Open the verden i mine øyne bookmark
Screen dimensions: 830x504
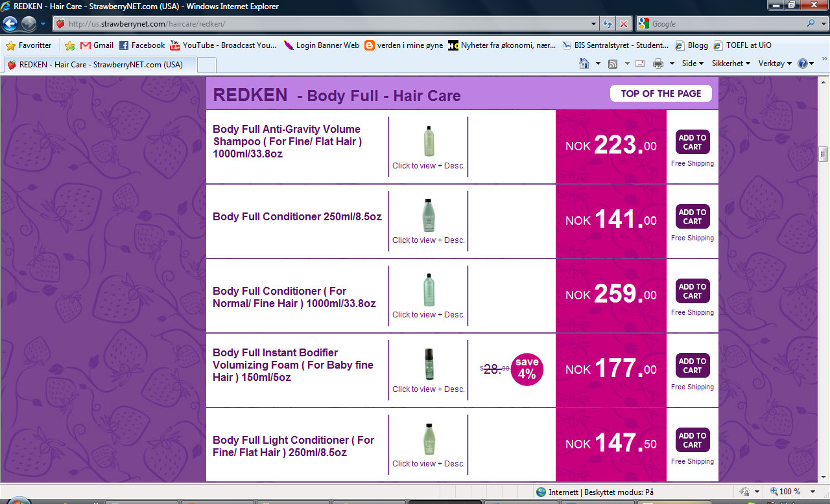click(x=404, y=45)
